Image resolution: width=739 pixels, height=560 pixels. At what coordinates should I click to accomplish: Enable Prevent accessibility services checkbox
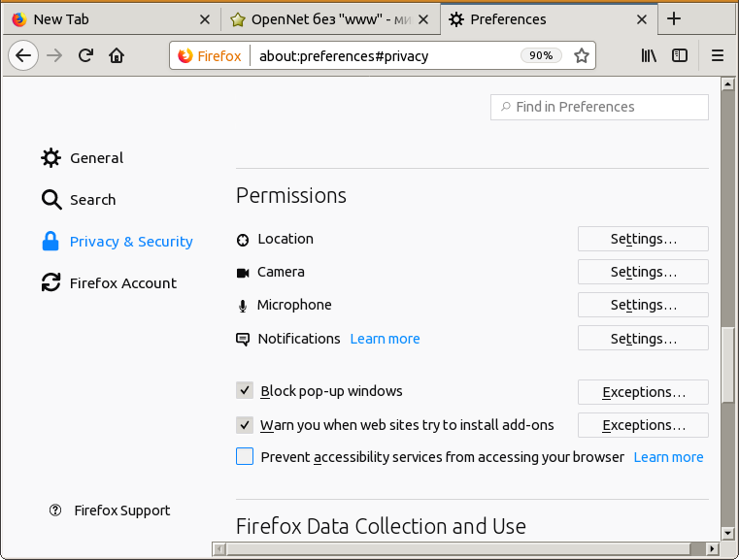[x=245, y=456]
